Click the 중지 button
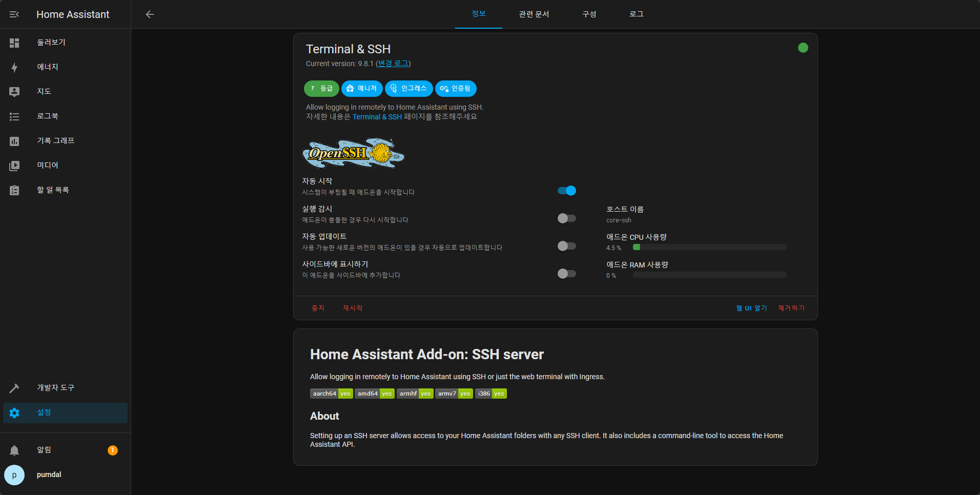This screenshot has width=980, height=495. (x=318, y=308)
